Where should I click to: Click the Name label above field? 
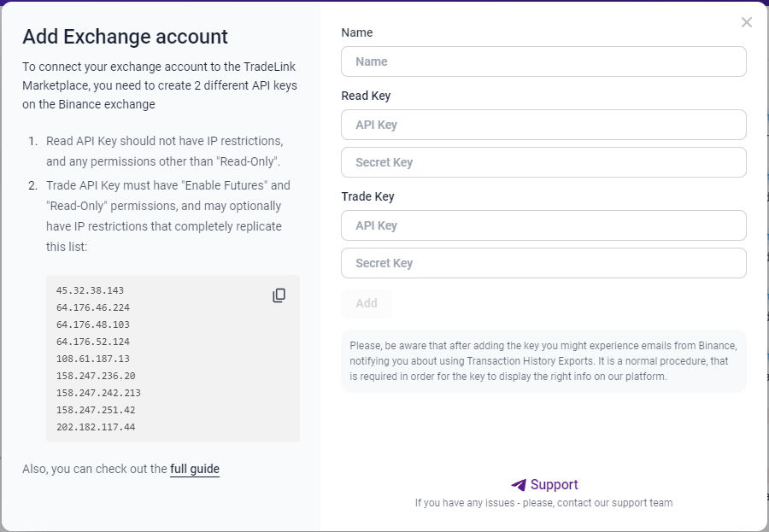[x=357, y=32]
